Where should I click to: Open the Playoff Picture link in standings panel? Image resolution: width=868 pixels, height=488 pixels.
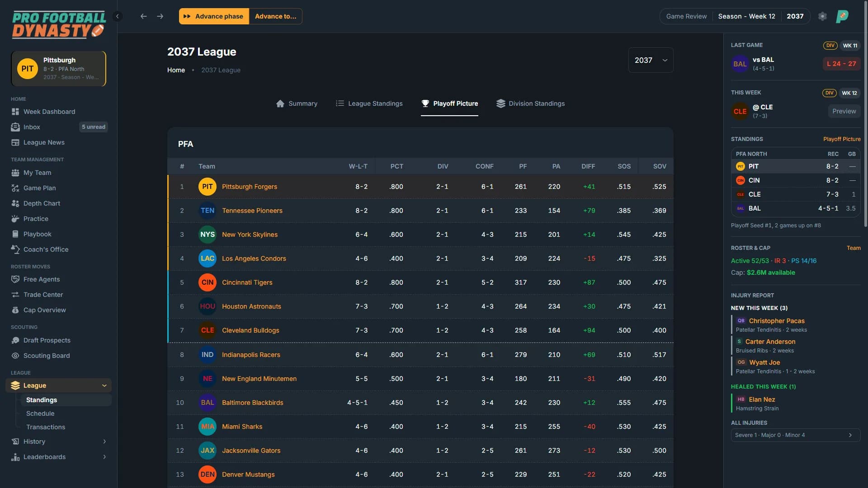pyautogui.click(x=841, y=139)
